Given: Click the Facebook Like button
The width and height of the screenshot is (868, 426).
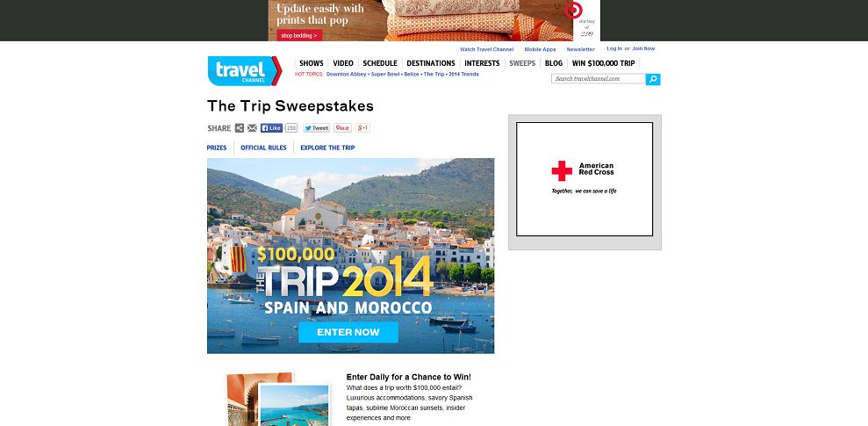Looking at the screenshot, I should 272,128.
